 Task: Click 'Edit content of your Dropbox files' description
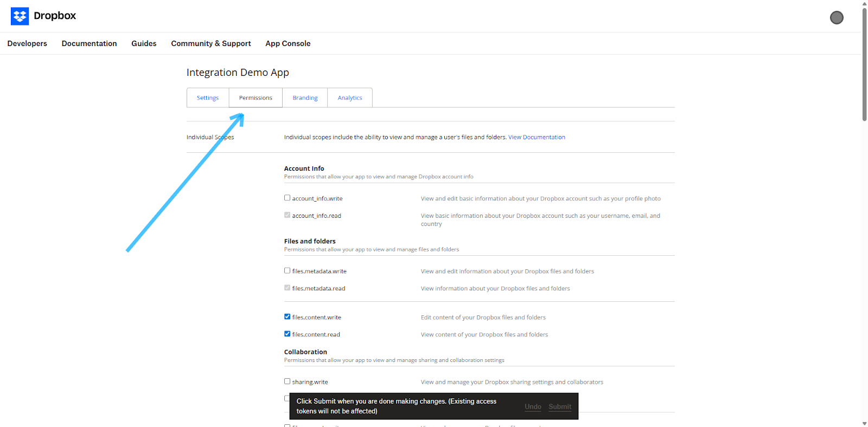[x=483, y=318]
